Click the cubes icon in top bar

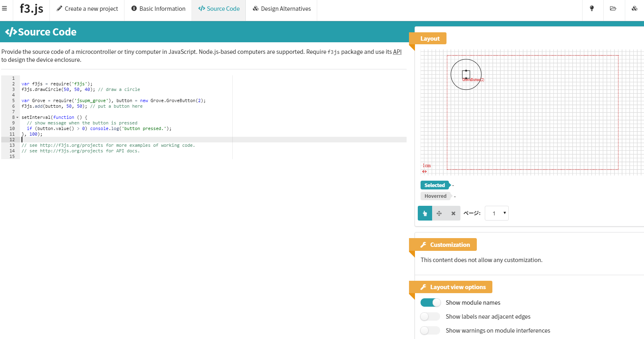(x=634, y=8)
